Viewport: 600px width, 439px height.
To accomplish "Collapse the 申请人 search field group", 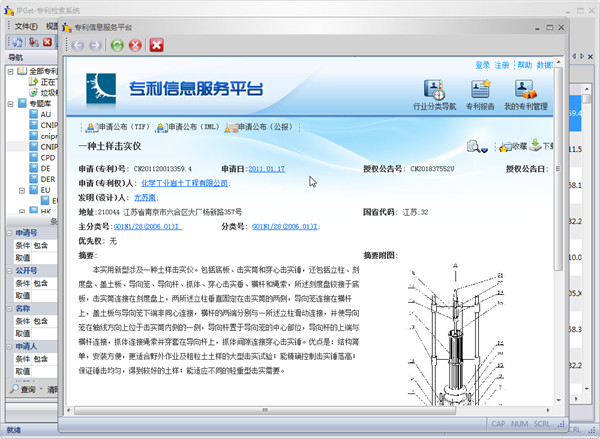I will (10, 346).
